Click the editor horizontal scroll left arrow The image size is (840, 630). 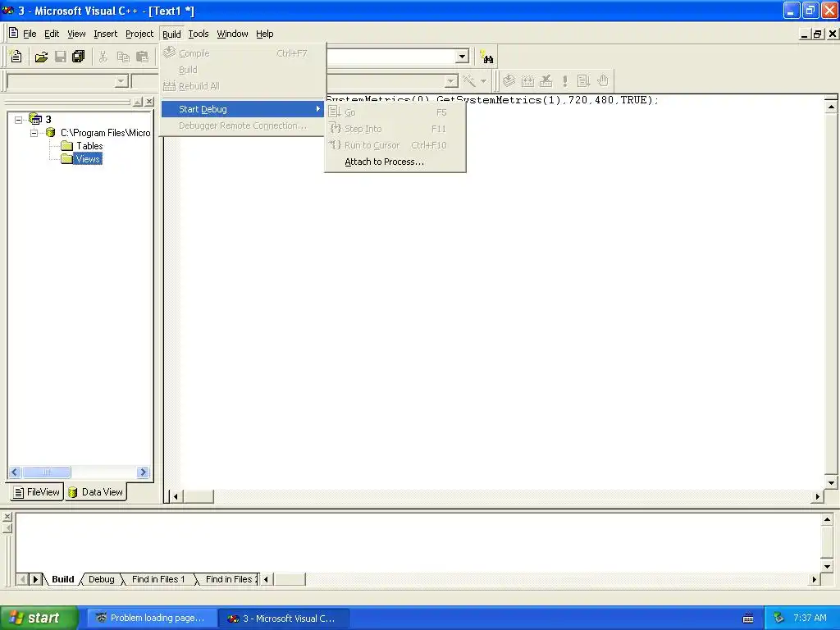(176, 496)
